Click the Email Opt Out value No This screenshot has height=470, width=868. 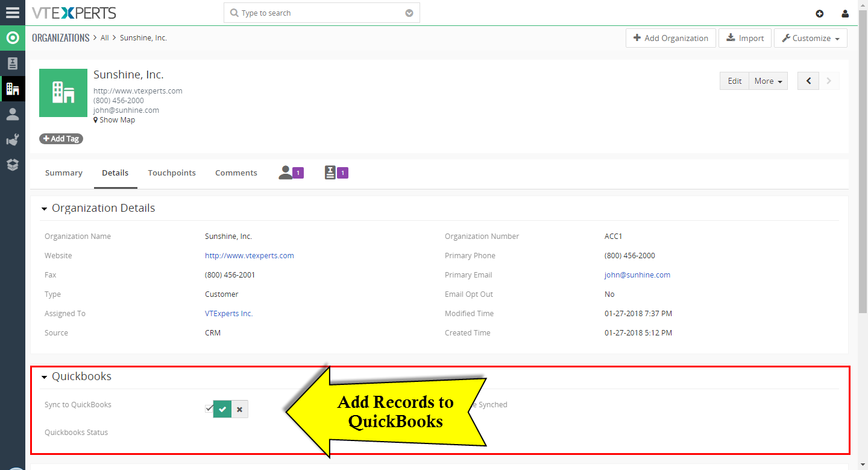tap(609, 294)
